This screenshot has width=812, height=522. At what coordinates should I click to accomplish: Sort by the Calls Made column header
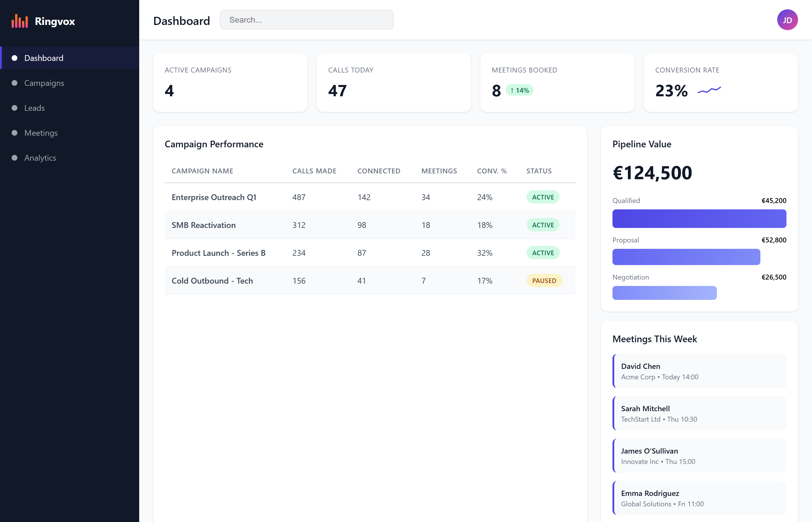point(314,171)
